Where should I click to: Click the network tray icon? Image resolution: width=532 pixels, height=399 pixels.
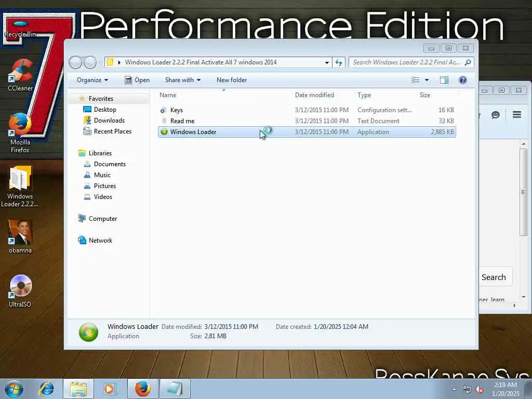tap(467, 390)
